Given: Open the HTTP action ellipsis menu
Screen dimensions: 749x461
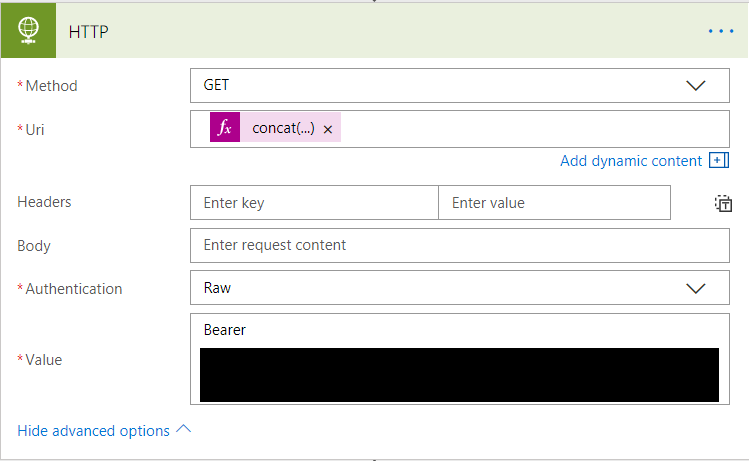Looking at the screenshot, I should [x=721, y=32].
